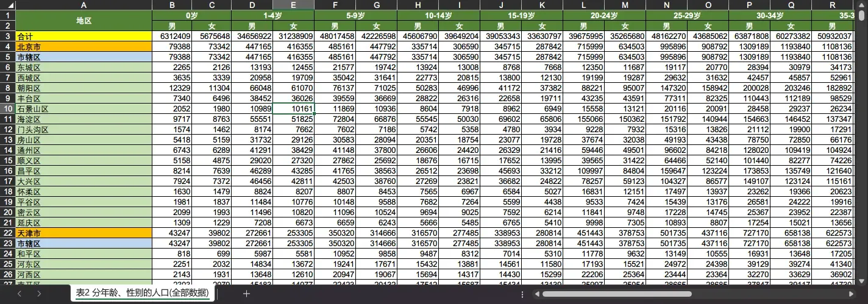Click the three-dot handle beside the scrollbar
Screen dimensions: 868x304
point(522,294)
